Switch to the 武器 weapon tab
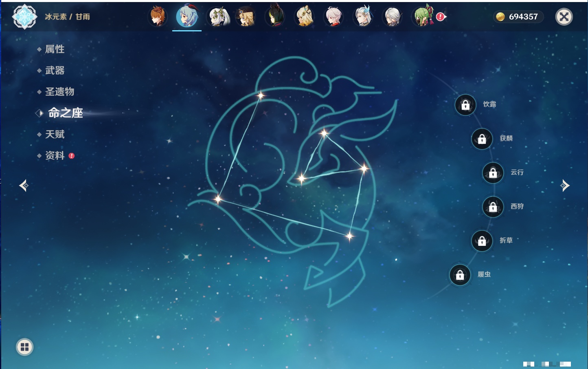The height and width of the screenshot is (369, 588). [55, 71]
